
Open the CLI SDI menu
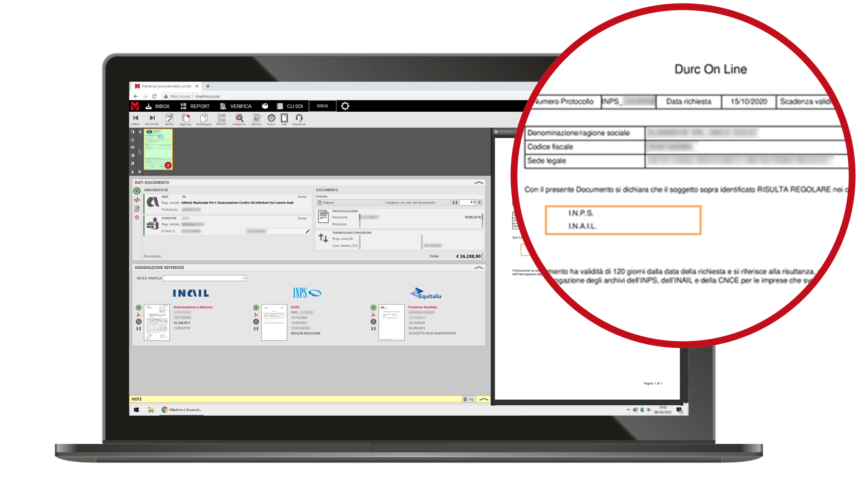pos(290,106)
